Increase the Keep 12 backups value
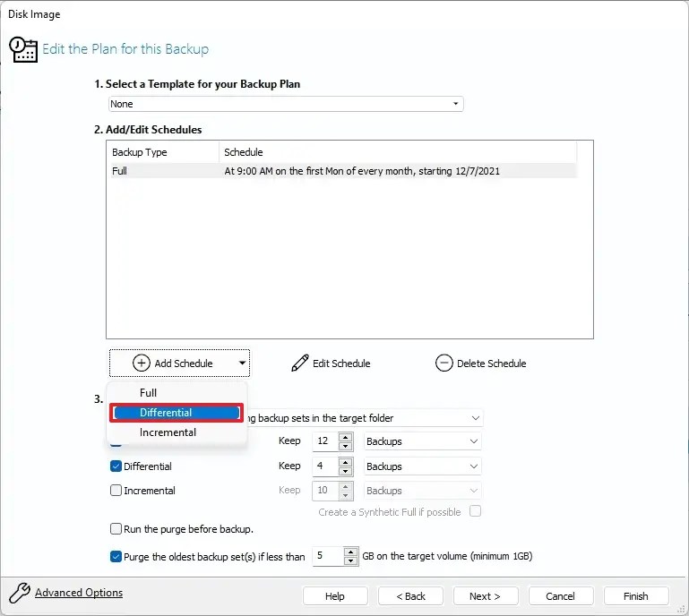The image size is (689, 616). point(346,437)
